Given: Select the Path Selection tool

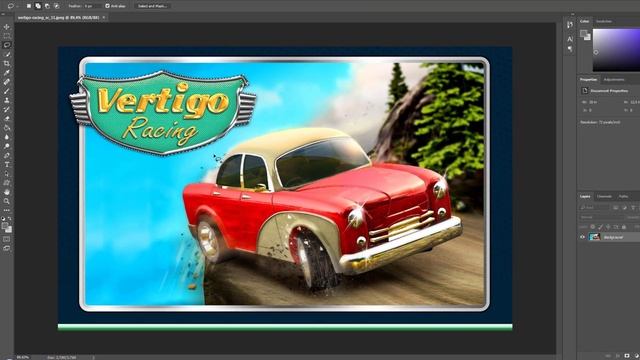Looking at the screenshot, I should (7, 173).
